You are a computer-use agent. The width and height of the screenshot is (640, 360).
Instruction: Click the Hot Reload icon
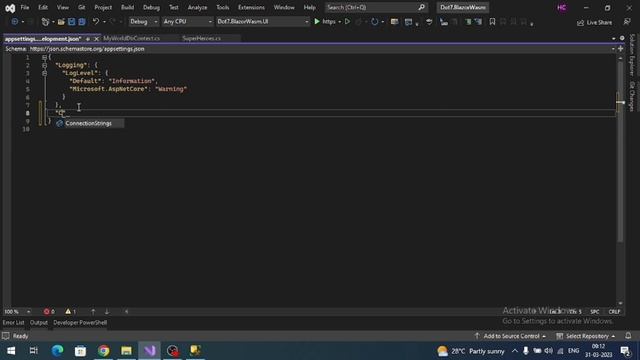click(374, 22)
